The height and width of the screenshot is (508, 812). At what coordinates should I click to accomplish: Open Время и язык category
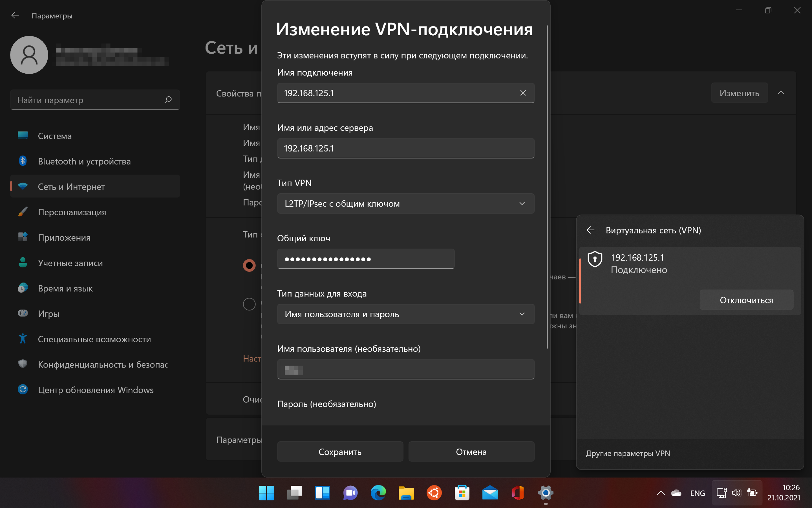pos(95,288)
